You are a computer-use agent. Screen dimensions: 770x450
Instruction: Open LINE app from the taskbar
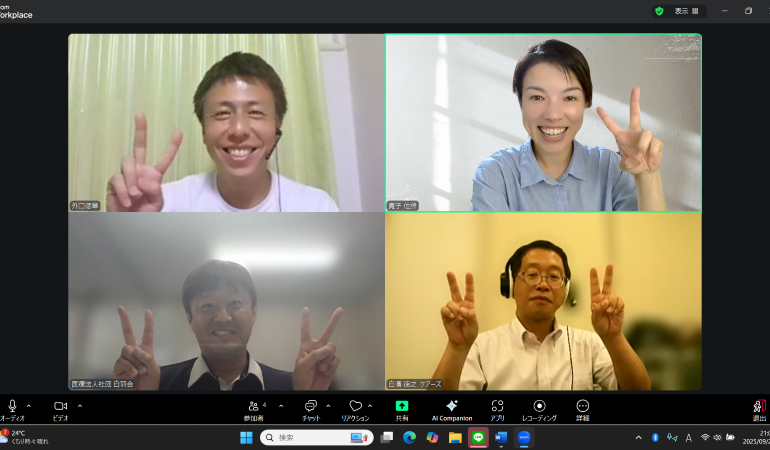478,437
